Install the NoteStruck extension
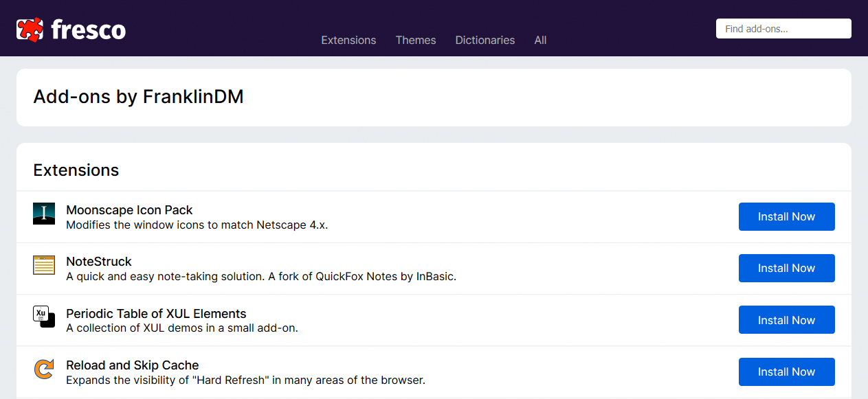The height and width of the screenshot is (399, 868). [x=786, y=268]
